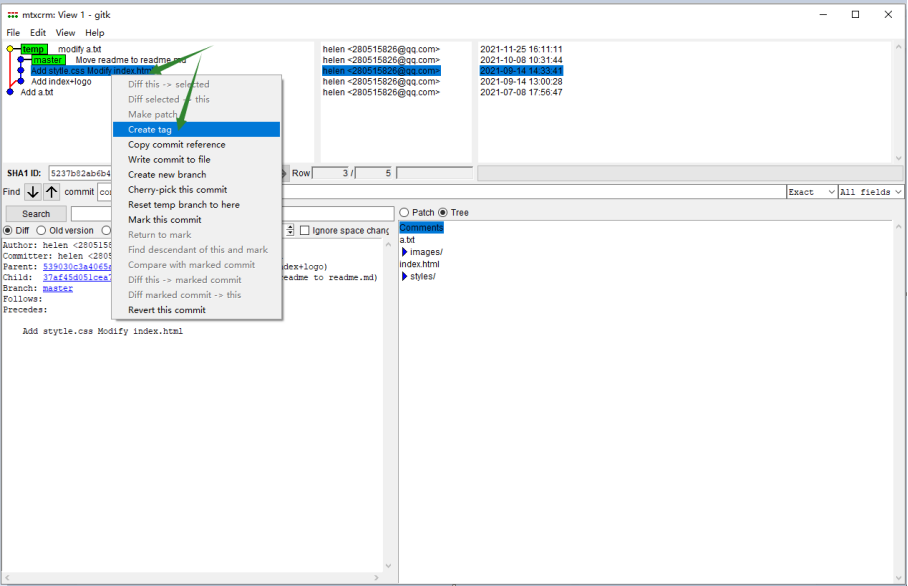
Task: Click the master branch label
Action: pos(48,60)
